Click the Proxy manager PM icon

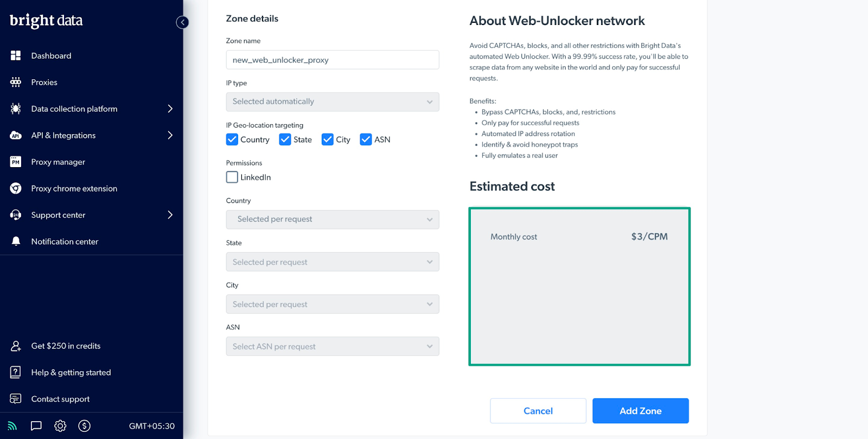coord(16,162)
